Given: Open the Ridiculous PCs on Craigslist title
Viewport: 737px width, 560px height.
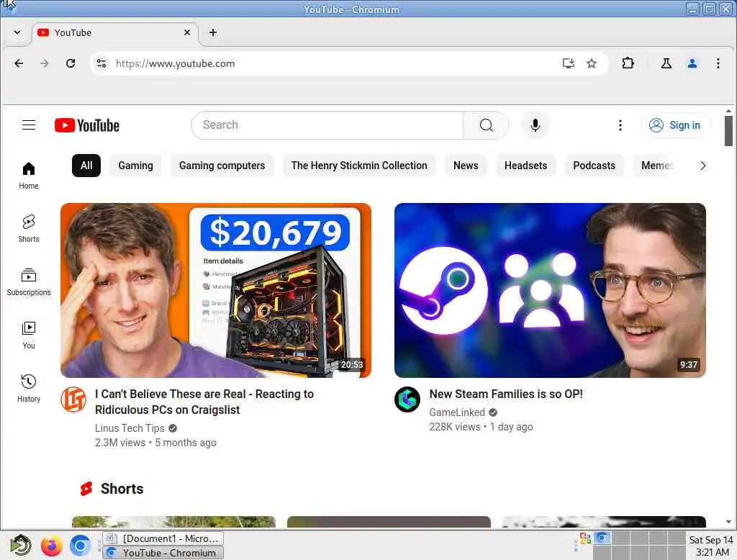Looking at the screenshot, I should click(x=204, y=402).
